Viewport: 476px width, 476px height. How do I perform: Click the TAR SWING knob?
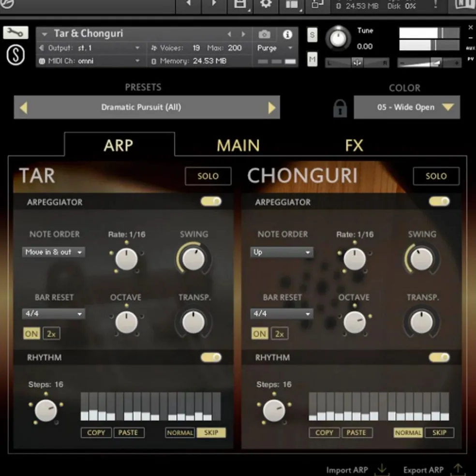coord(193,259)
